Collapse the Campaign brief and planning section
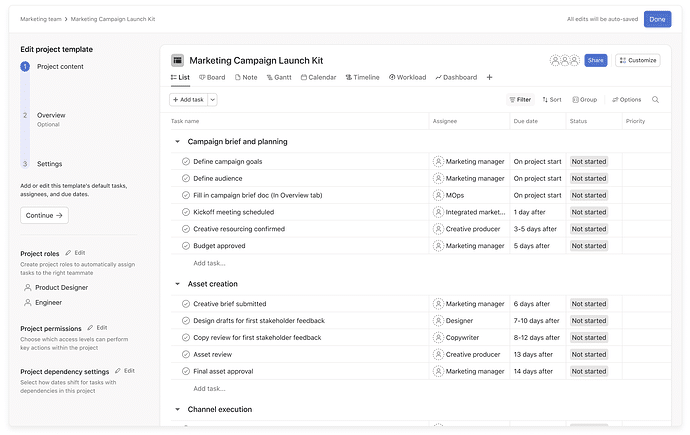The height and width of the screenshot is (435, 690). pos(177,142)
